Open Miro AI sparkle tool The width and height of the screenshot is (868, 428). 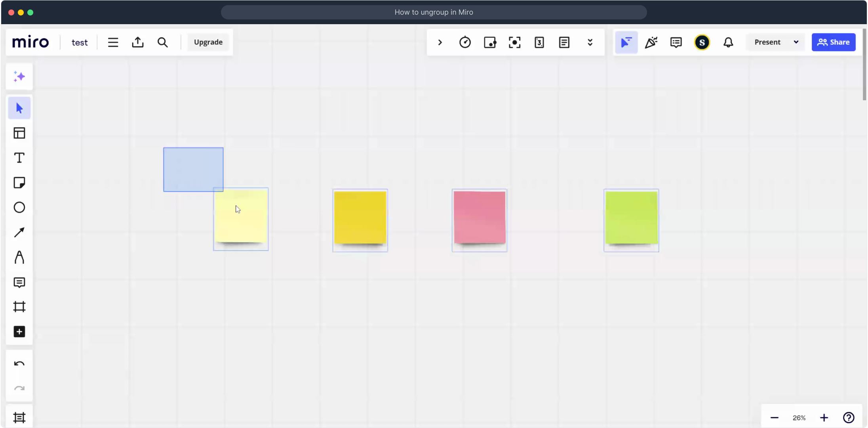click(x=19, y=76)
